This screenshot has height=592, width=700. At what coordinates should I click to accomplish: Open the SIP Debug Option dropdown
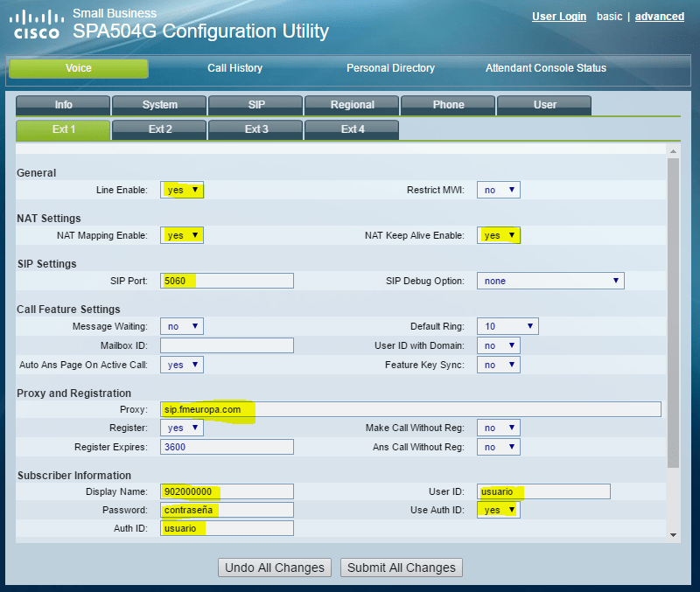coord(550,281)
